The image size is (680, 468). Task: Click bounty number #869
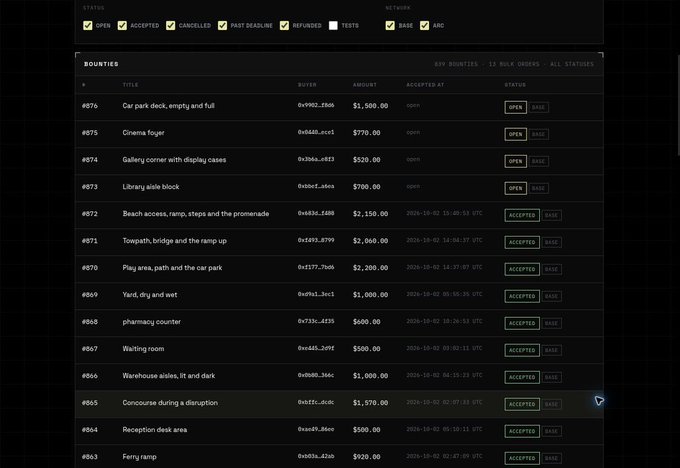pos(90,295)
